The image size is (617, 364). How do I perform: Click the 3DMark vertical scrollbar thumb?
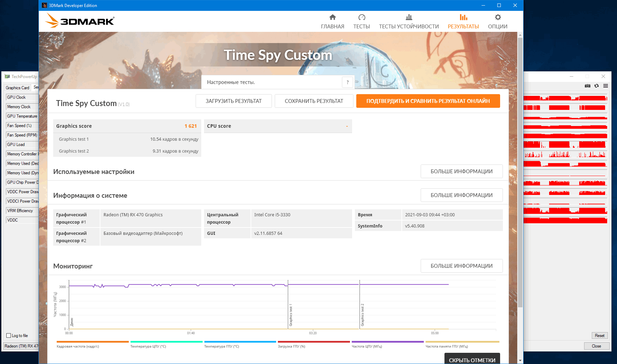point(520,172)
